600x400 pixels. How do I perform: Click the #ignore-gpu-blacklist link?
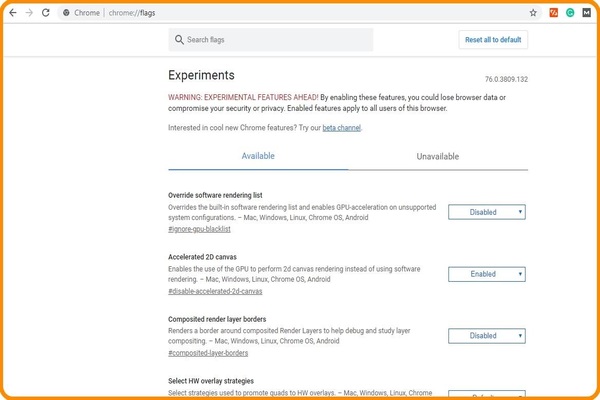(199, 229)
